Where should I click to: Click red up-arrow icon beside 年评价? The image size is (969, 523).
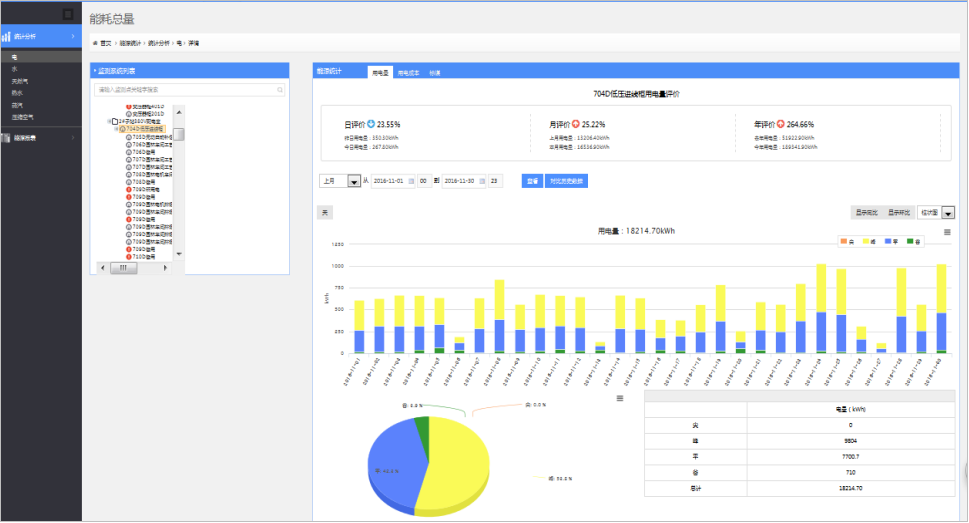[781, 124]
